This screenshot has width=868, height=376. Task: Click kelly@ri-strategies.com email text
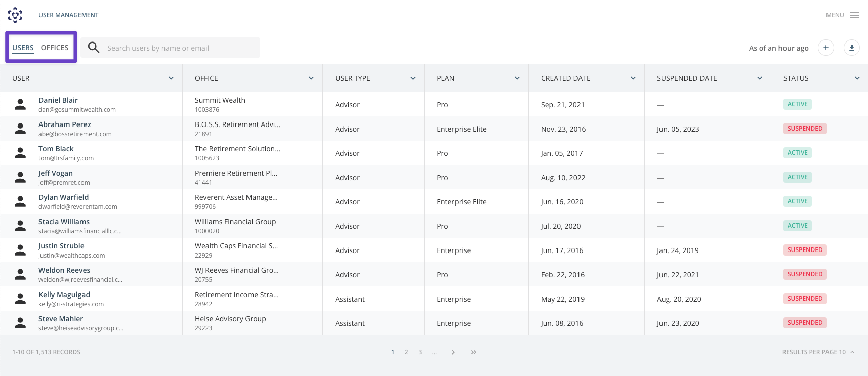[x=71, y=304]
